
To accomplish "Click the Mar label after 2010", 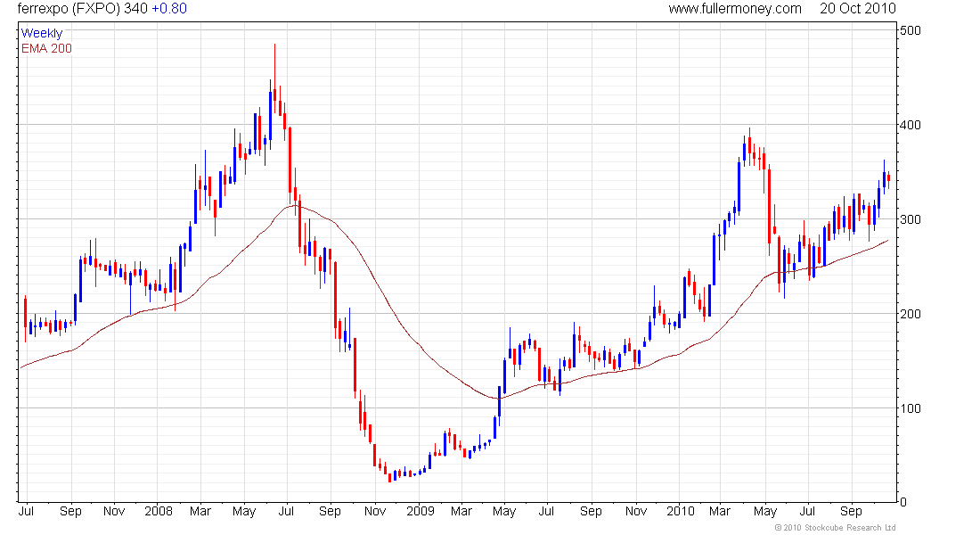I will coord(719,511).
